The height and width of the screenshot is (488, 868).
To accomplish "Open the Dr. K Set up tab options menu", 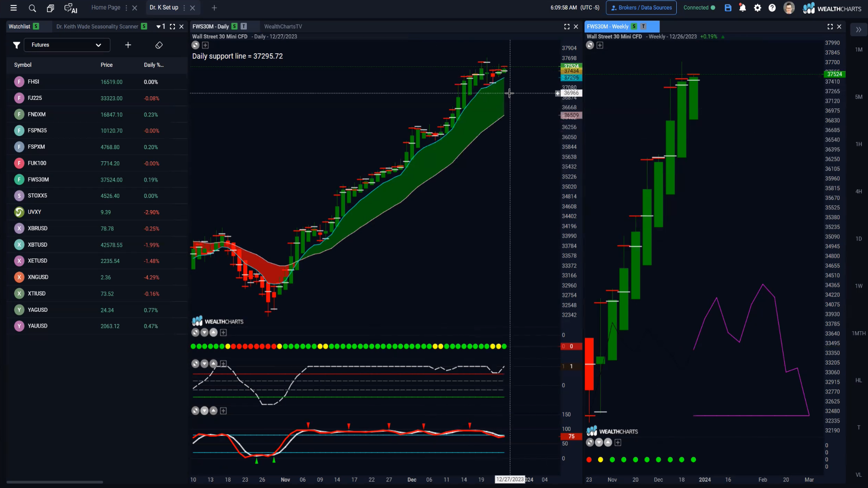I will [184, 8].
